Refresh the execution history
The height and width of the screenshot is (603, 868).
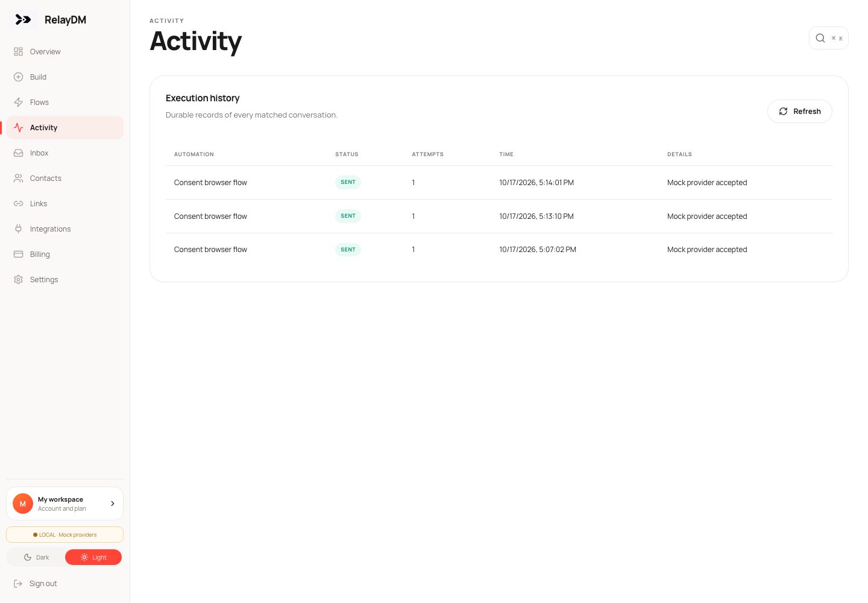tap(800, 112)
